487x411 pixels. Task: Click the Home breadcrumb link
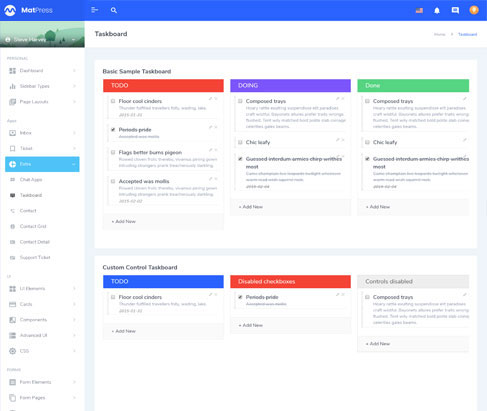(x=440, y=34)
